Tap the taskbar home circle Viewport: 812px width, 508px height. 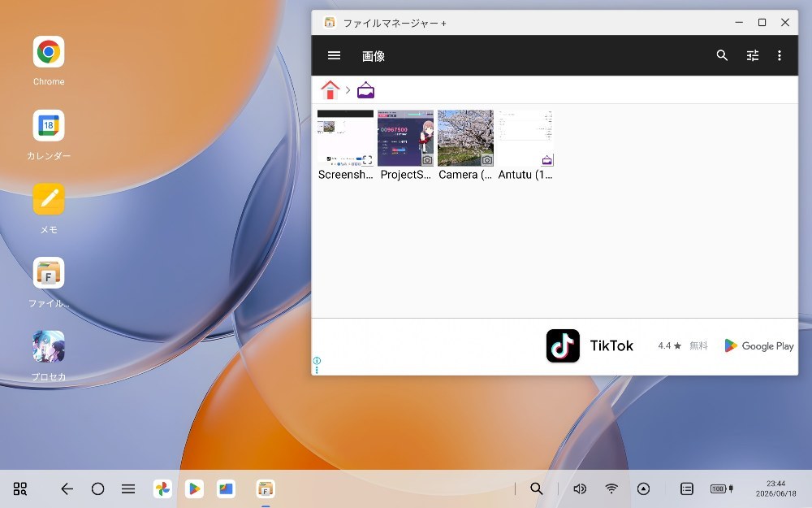[97, 488]
